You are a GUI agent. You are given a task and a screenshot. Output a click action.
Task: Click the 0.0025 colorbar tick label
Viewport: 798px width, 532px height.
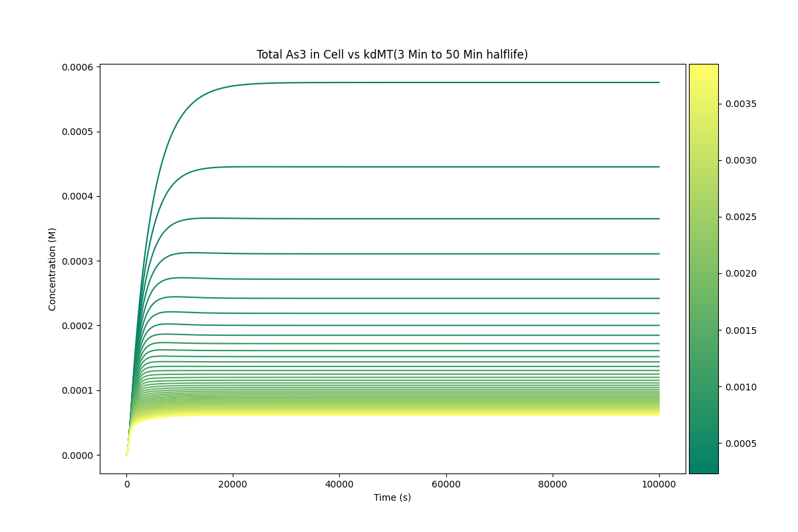741,217
